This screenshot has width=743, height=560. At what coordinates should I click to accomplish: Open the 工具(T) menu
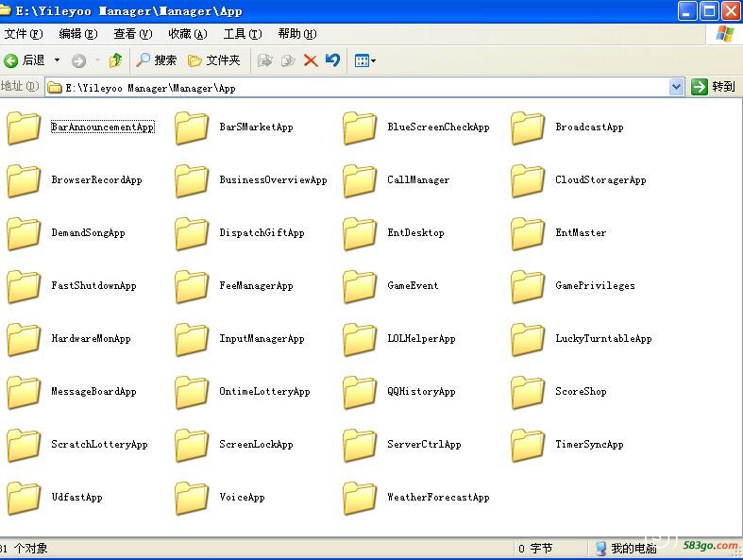(243, 34)
